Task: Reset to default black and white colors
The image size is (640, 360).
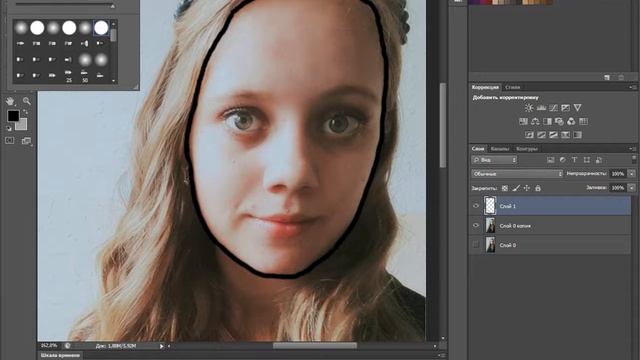Action: [x=9, y=129]
